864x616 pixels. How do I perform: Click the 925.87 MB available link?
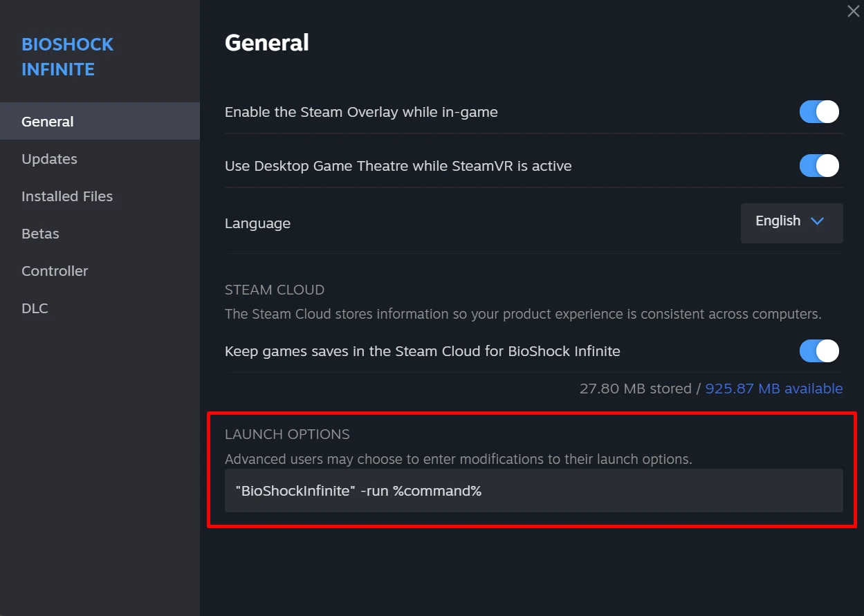773,389
